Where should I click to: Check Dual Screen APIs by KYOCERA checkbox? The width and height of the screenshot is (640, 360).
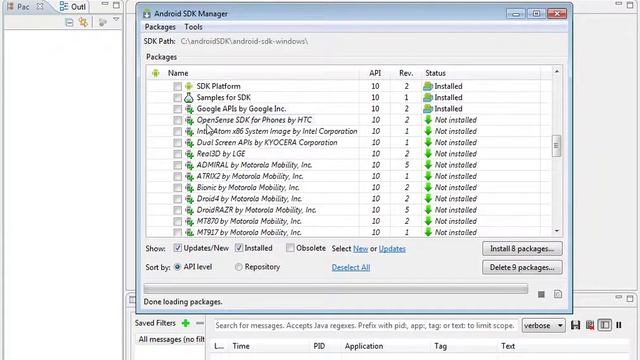[x=177, y=143]
